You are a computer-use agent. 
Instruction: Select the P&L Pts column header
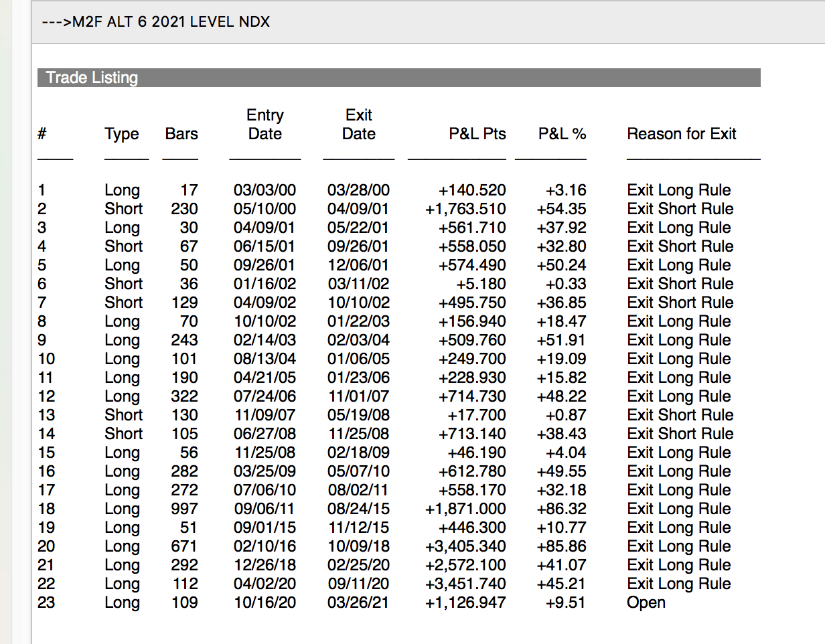pyautogui.click(x=477, y=134)
